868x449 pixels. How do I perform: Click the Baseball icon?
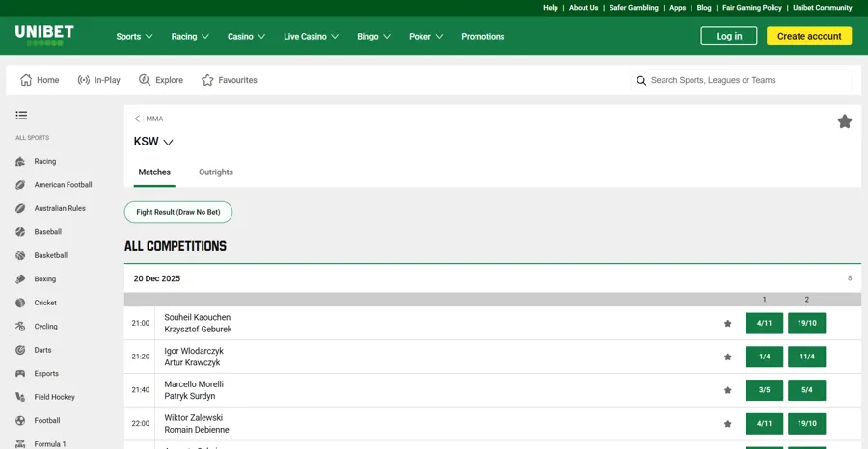click(20, 232)
